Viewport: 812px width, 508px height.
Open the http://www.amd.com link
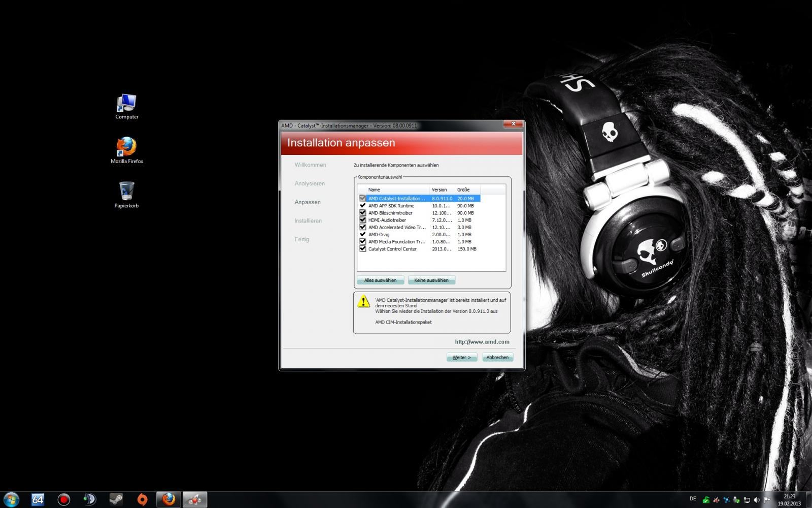(x=482, y=342)
